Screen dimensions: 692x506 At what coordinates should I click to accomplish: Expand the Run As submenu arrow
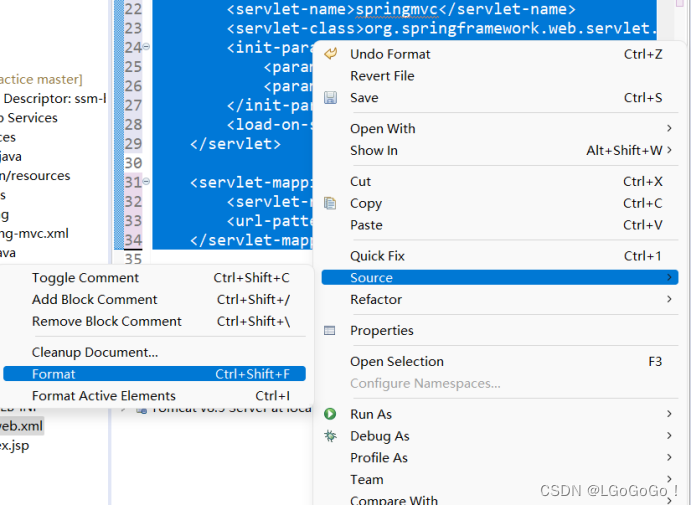tap(669, 414)
